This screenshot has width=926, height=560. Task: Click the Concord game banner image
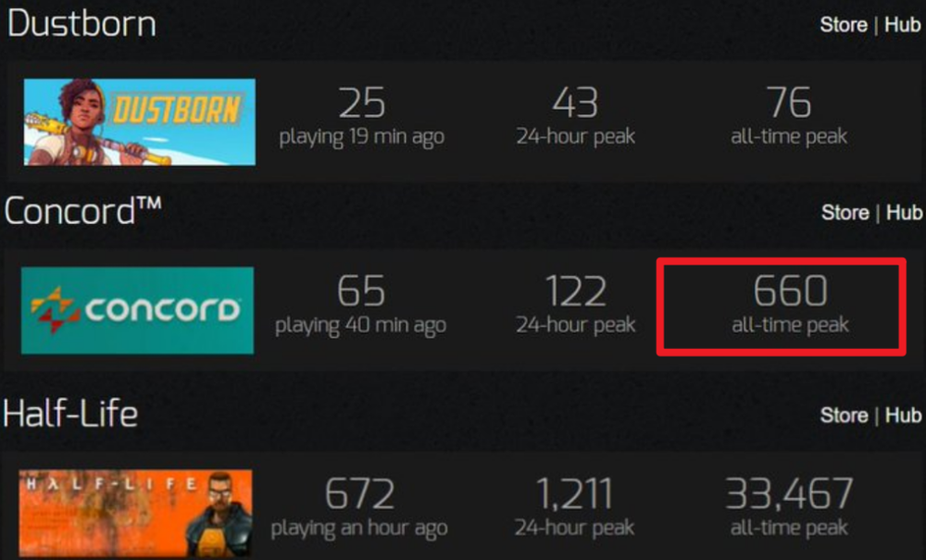(x=138, y=310)
